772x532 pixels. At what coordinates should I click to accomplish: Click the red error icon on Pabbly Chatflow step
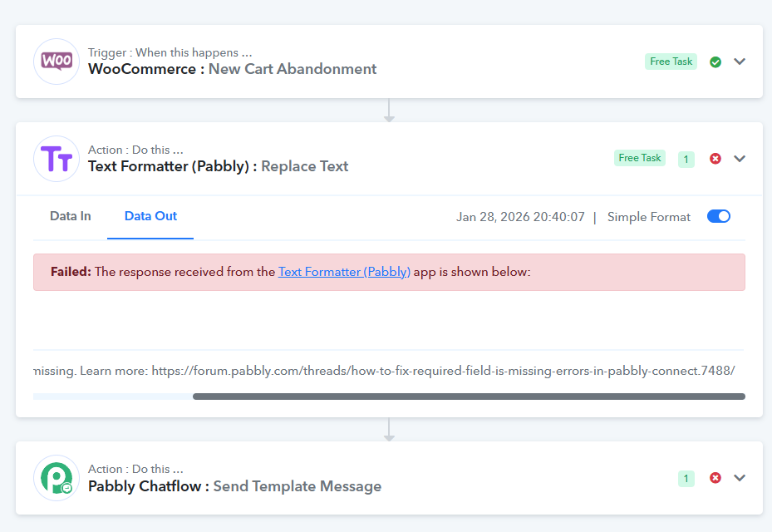coord(715,478)
